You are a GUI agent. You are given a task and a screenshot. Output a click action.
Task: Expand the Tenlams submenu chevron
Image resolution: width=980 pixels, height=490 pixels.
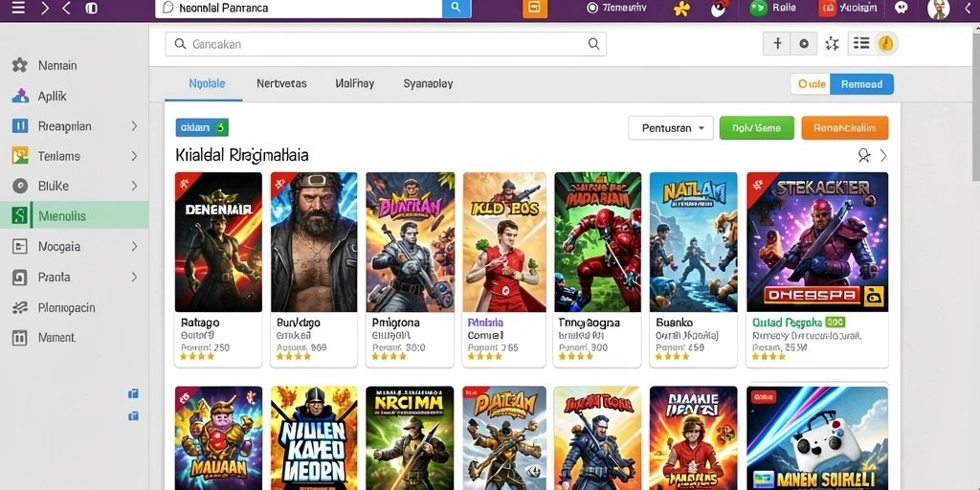tap(134, 156)
